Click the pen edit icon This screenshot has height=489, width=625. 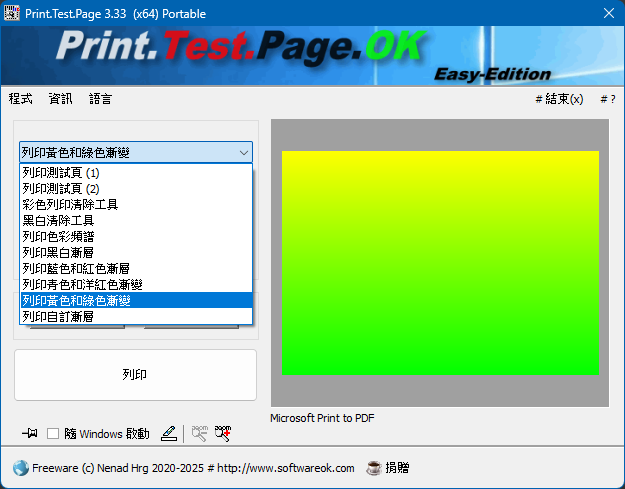coord(169,433)
